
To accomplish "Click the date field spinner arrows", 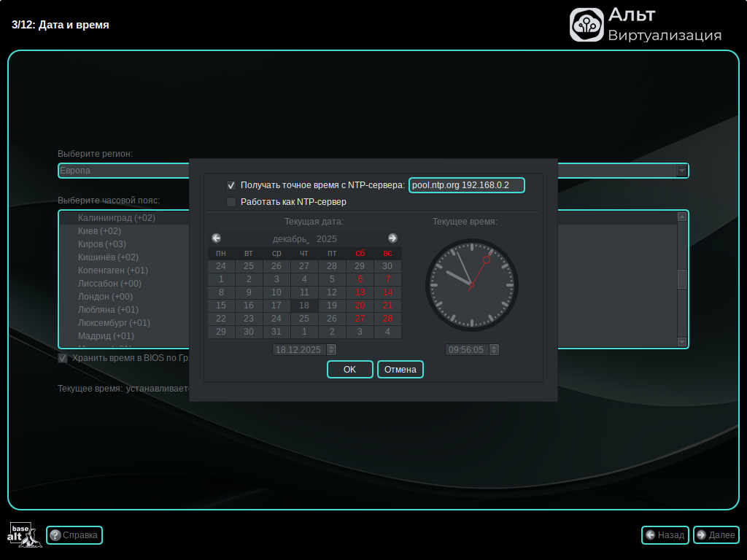I will pyautogui.click(x=331, y=350).
